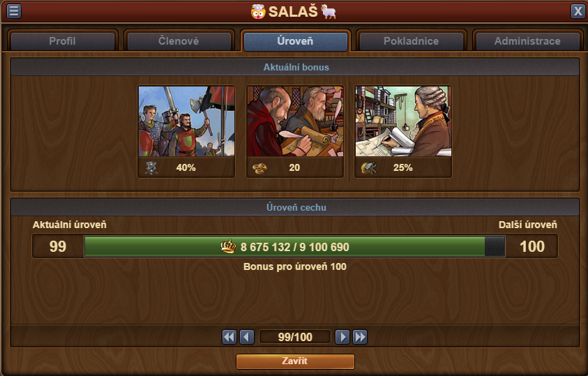The width and height of the screenshot is (588, 376).
Task: Click the guild level progress bar
Action: tap(295, 246)
